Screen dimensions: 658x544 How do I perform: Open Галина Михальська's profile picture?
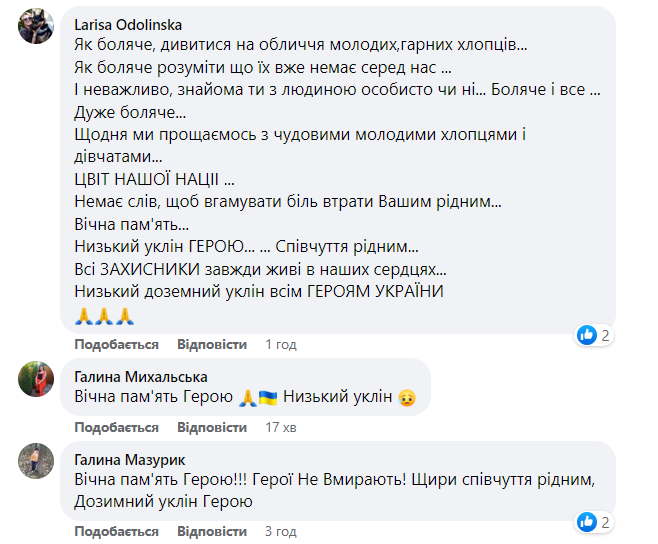pos(36,378)
